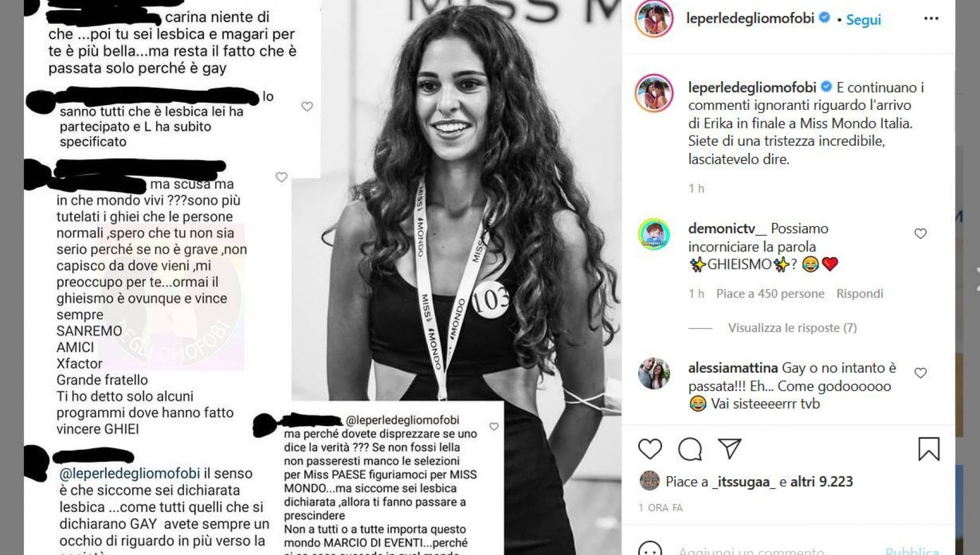Screen dimensions: 980x555
Task: Show Piace a 450 persone likes
Action: pos(770,294)
